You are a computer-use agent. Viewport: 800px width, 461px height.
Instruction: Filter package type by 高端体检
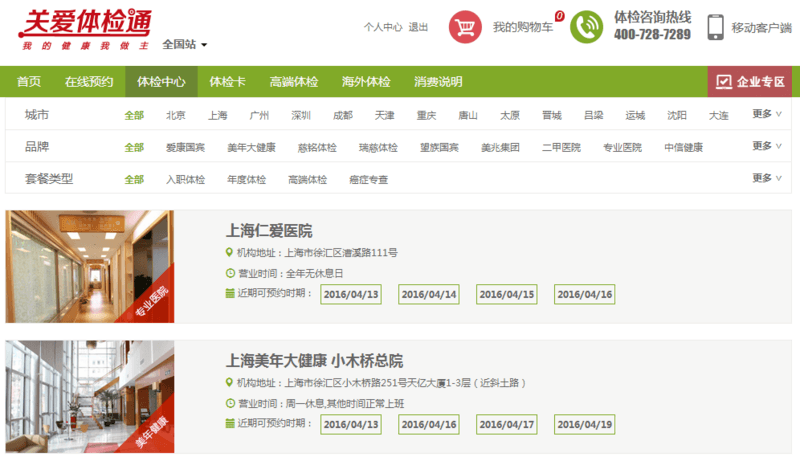tap(308, 180)
